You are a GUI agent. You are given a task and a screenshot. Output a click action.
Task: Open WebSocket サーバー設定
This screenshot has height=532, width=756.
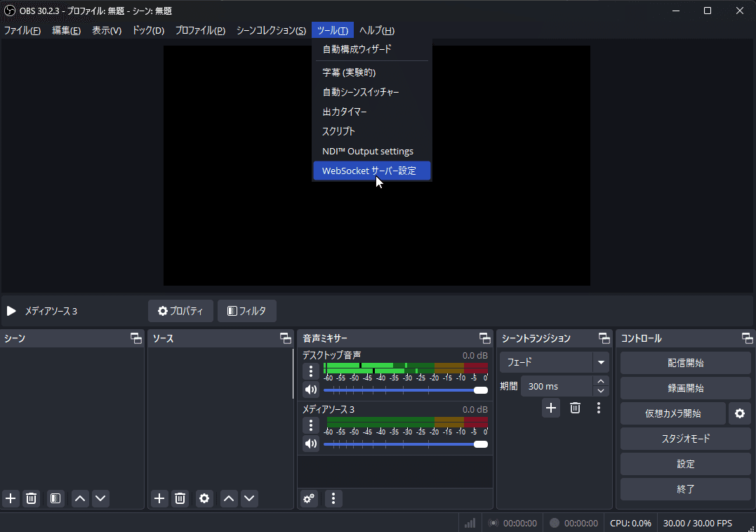372,171
